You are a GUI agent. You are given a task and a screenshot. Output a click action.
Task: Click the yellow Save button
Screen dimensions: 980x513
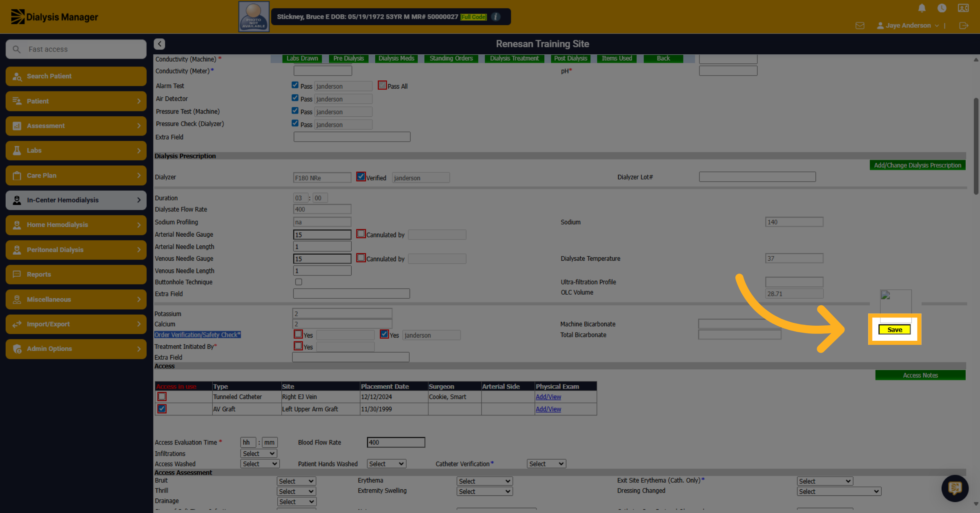click(x=894, y=330)
